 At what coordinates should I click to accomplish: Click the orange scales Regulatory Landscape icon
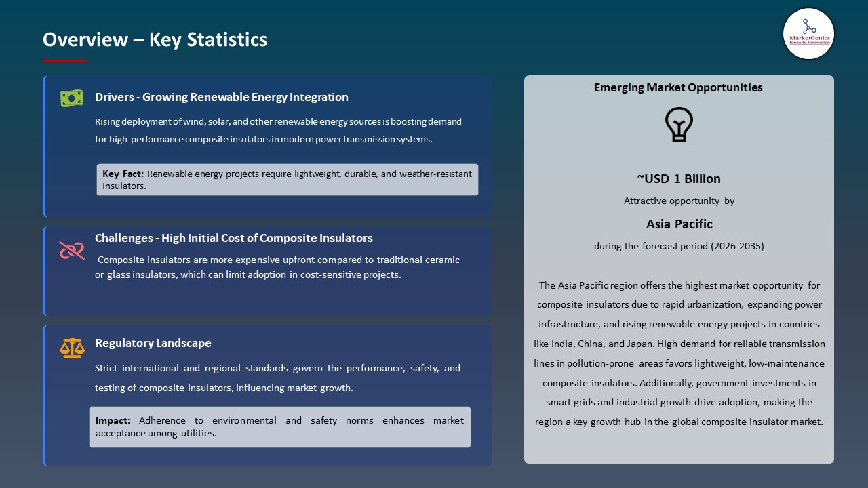pyautogui.click(x=72, y=348)
